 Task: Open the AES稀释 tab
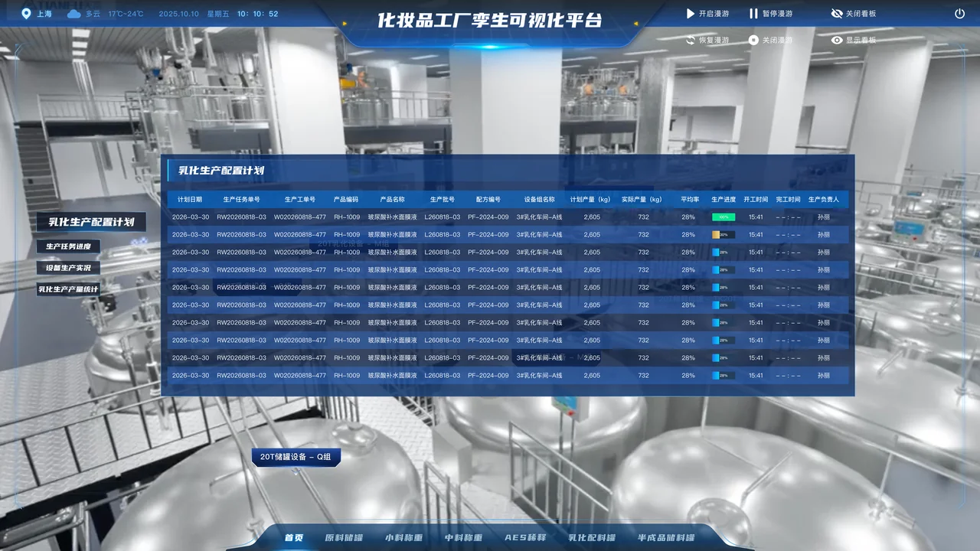(x=525, y=537)
